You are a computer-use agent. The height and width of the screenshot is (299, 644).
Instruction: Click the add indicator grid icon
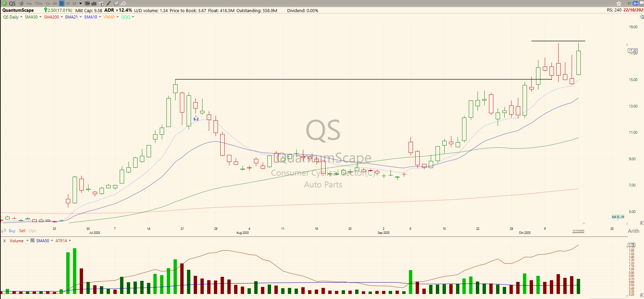(101, 4)
